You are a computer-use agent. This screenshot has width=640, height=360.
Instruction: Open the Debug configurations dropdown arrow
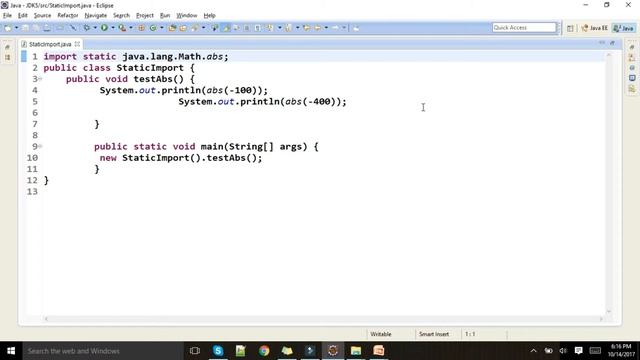[x=95, y=28]
